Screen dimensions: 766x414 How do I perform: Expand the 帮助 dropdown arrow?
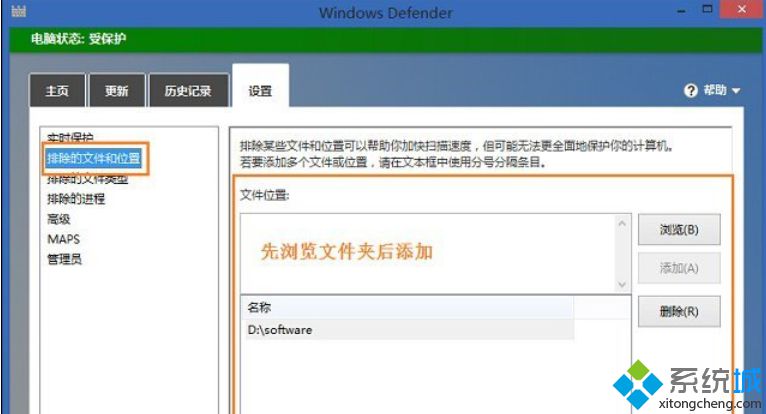pyautogui.click(x=736, y=91)
